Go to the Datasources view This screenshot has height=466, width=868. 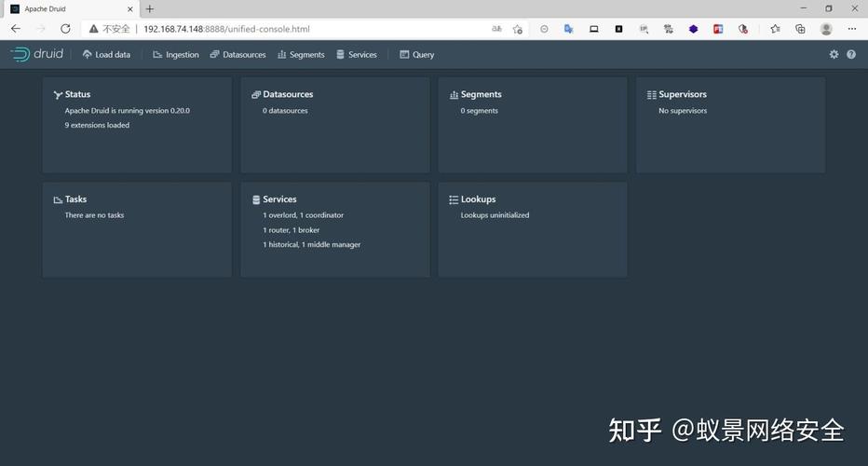(x=238, y=54)
